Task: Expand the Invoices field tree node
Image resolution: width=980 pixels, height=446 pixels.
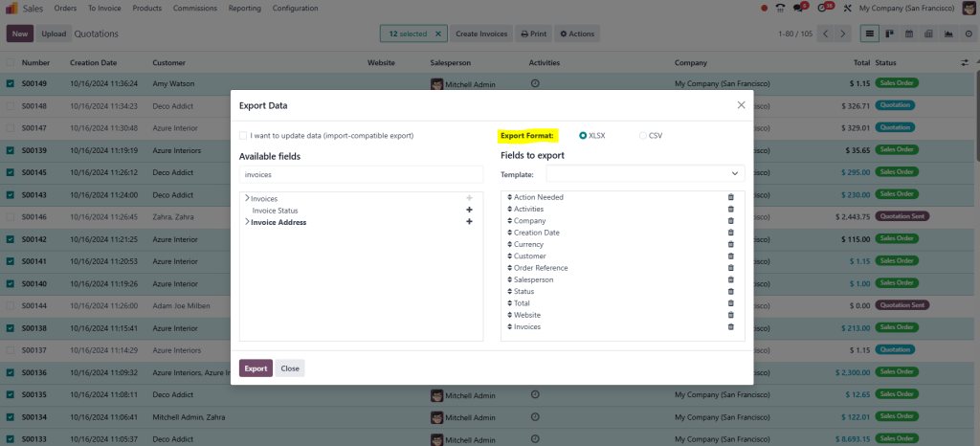Action: pos(247,198)
